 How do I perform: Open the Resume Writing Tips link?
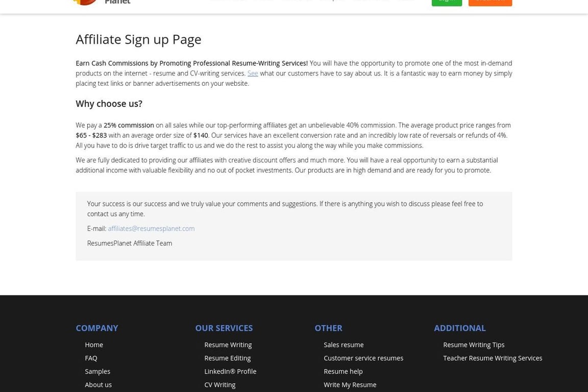pos(474,345)
